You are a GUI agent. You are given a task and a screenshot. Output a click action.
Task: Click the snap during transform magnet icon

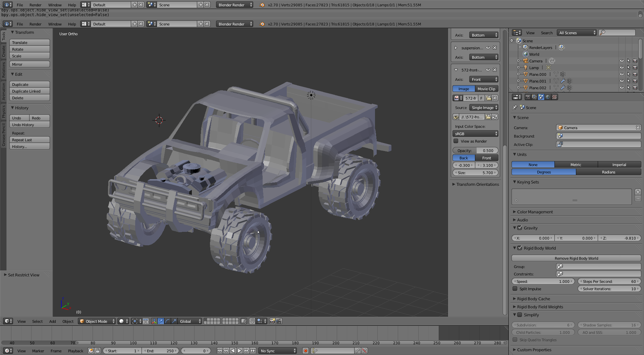click(252, 321)
